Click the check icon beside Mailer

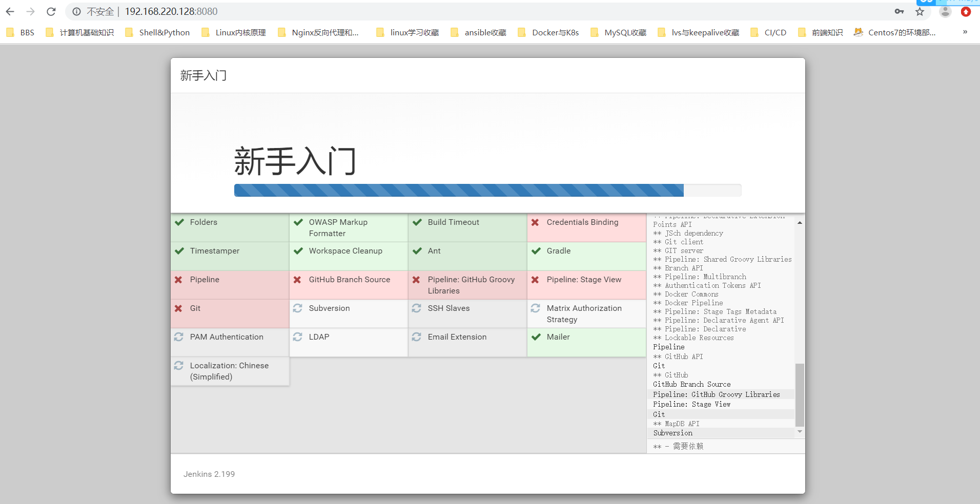click(536, 337)
